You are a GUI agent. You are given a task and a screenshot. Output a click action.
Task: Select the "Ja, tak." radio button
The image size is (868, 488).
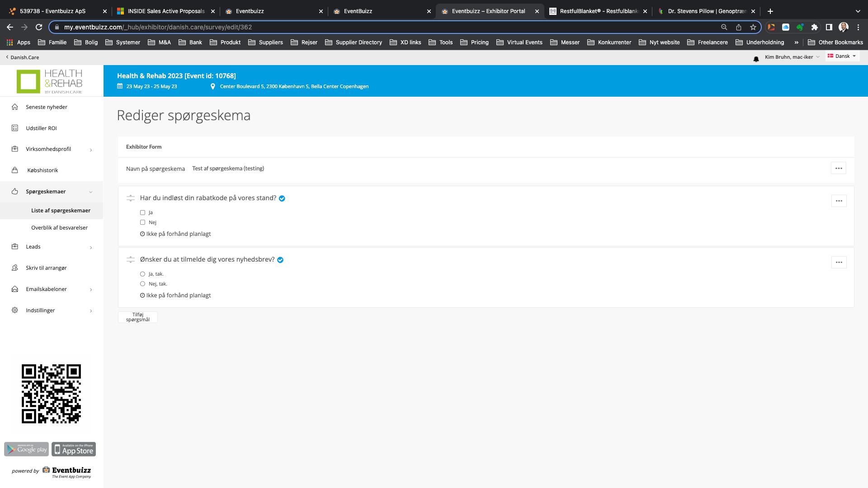click(142, 274)
